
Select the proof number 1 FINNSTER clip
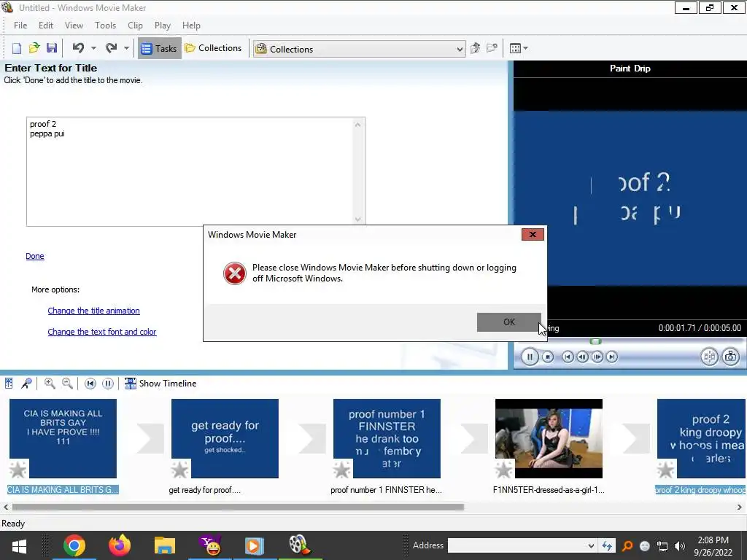[387, 438]
